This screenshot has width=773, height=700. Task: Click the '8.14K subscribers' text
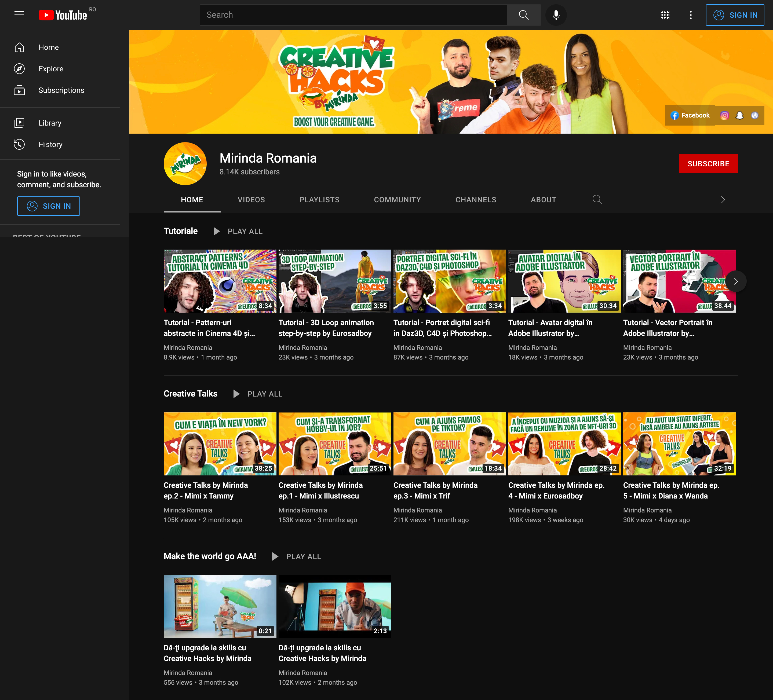(250, 172)
